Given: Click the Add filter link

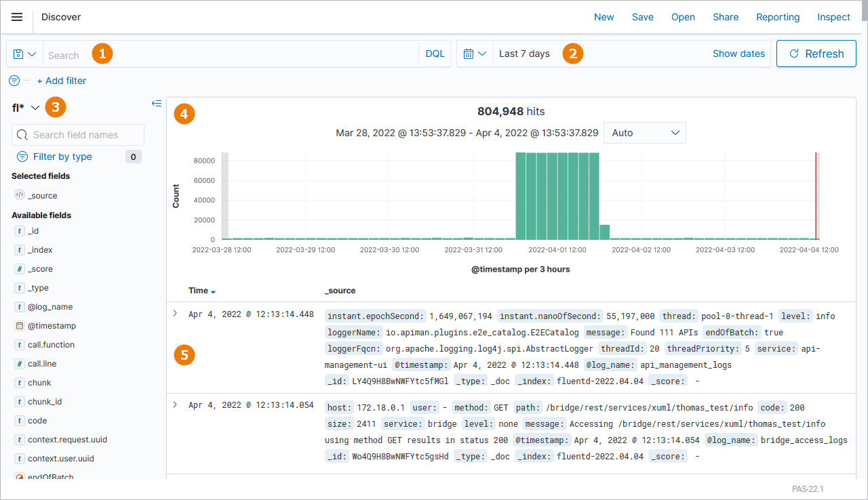Looking at the screenshot, I should point(62,81).
